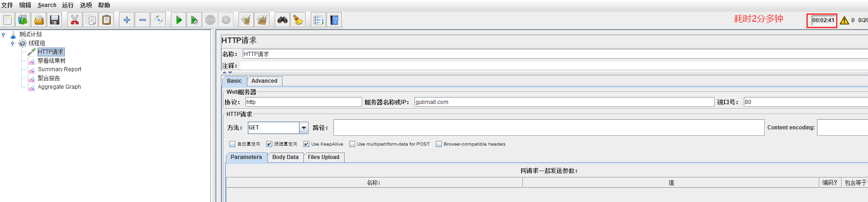Enable Browser-compatible headers checkbox
This screenshot has width=868, height=202.
439,144
